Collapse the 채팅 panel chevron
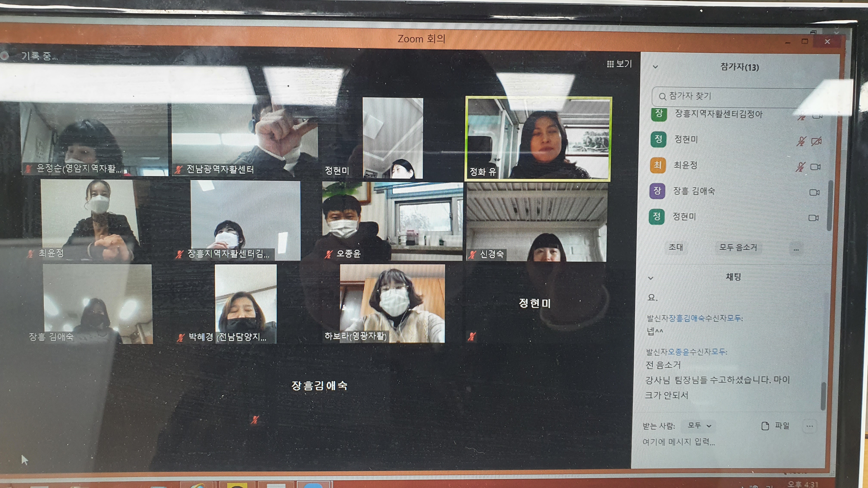Screen dimensions: 868x488 (x=651, y=278)
